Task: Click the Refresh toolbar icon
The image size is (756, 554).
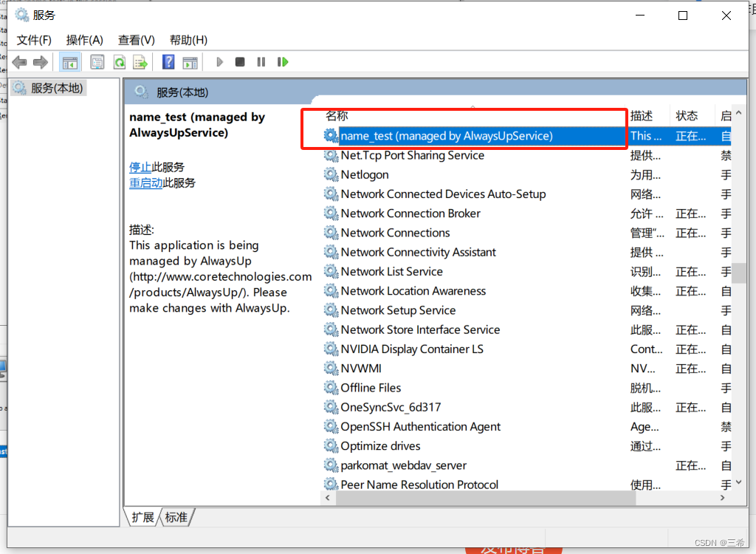Action: (119, 62)
